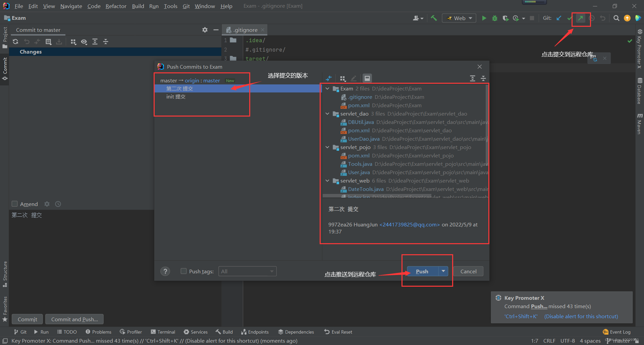The height and width of the screenshot is (345, 644).
Task: Click Group By icon in Push dialog
Action: pyautogui.click(x=343, y=78)
